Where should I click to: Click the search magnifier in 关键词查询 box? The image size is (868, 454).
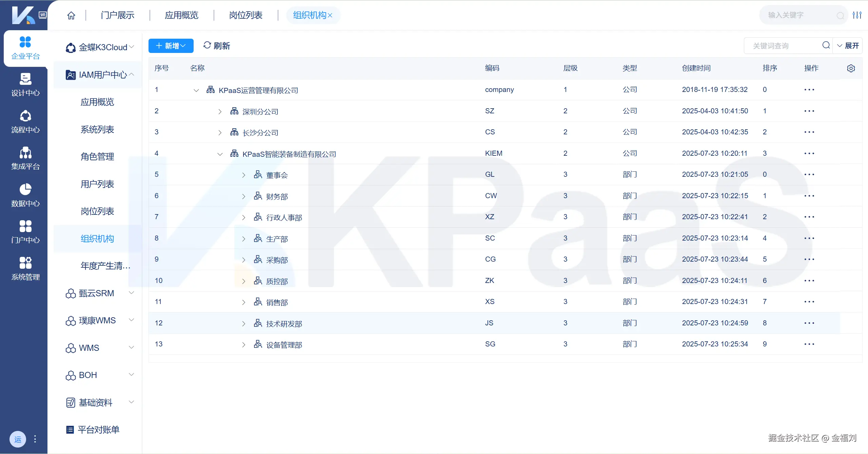[826, 45]
